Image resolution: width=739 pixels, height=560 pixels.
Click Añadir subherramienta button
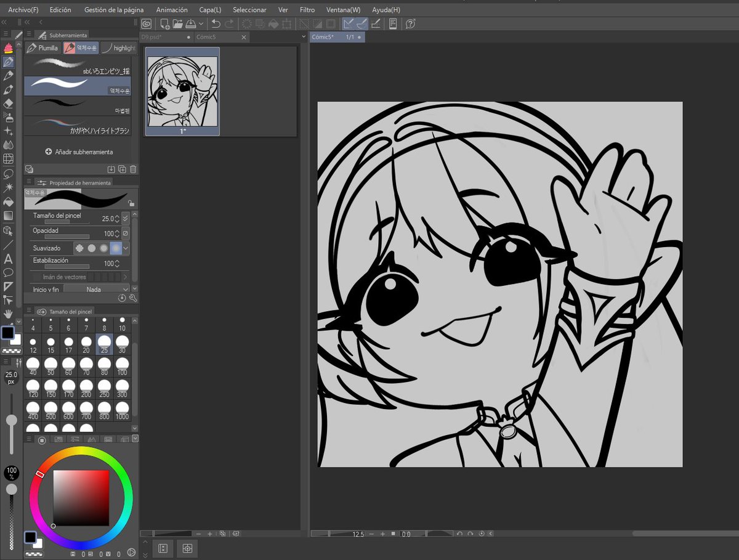click(x=79, y=152)
